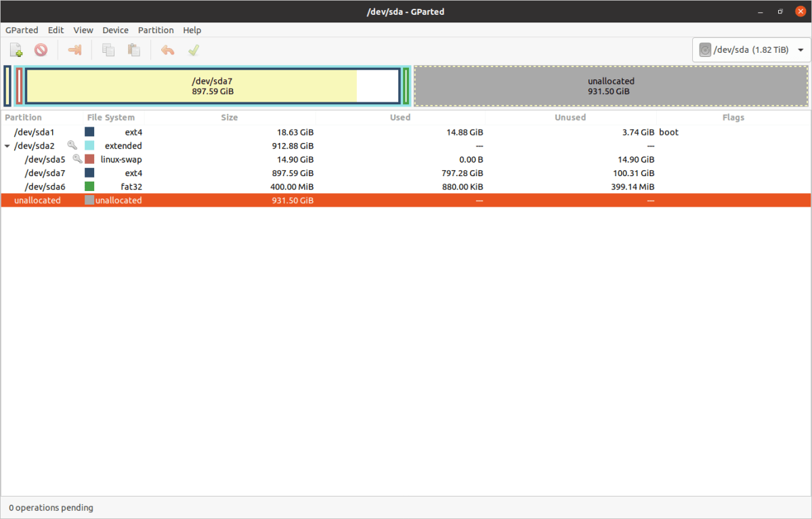812x519 pixels.
Task: Click the restore window button in title bar
Action: point(780,12)
